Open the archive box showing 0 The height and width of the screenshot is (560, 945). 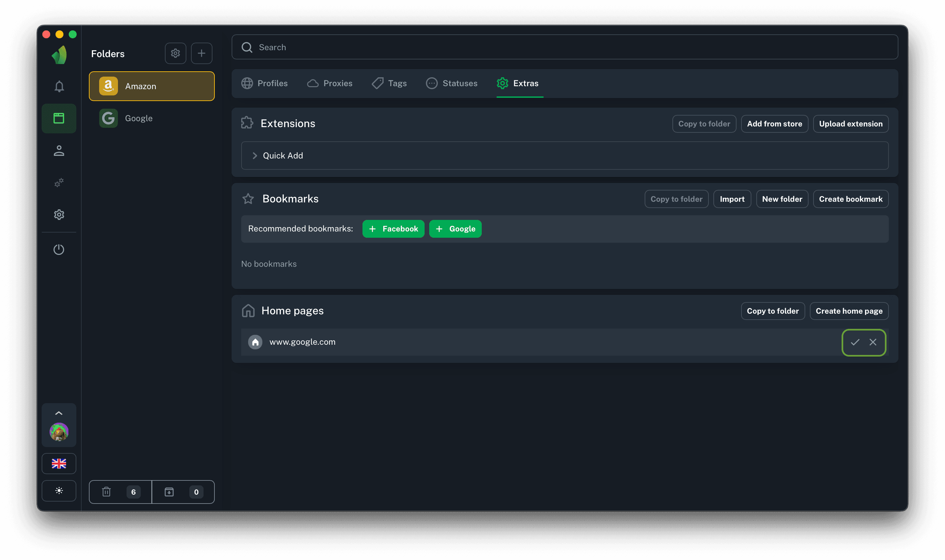point(183,492)
